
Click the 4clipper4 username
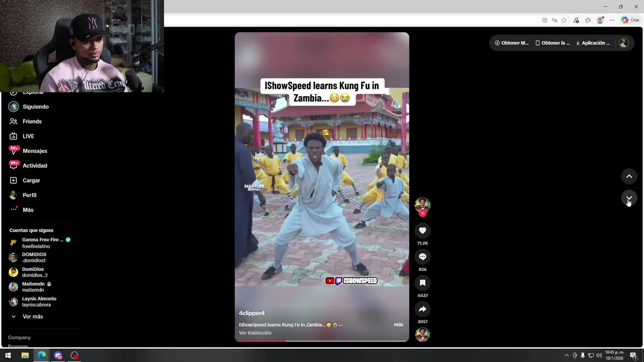(252, 313)
